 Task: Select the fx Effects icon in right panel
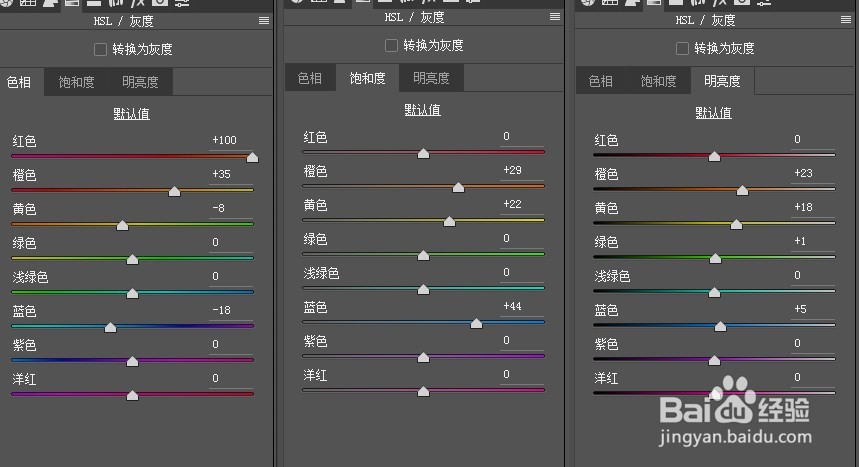pyautogui.click(x=719, y=2)
